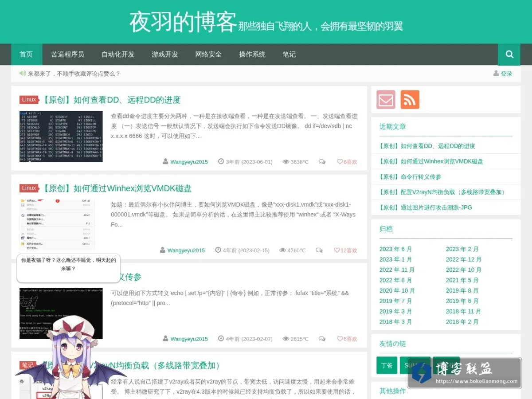
Task: Click the 丁爸 friend link button
Action: [x=387, y=365]
